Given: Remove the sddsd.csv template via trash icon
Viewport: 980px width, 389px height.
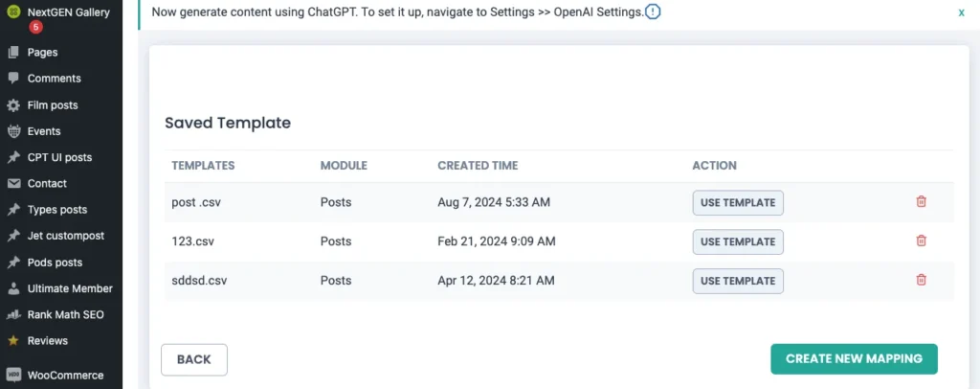Looking at the screenshot, I should (922, 281).
